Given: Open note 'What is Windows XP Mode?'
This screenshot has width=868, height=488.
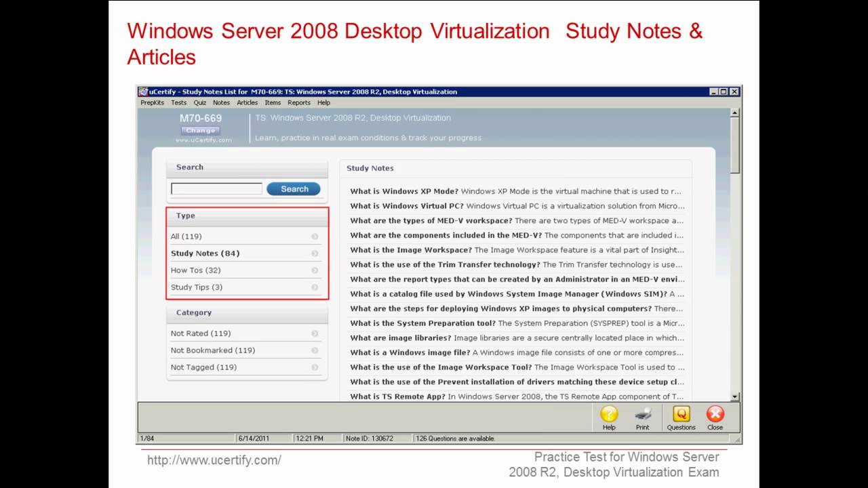Looking at the screenshot, I should pyautogui.click(x=517, y=192).
